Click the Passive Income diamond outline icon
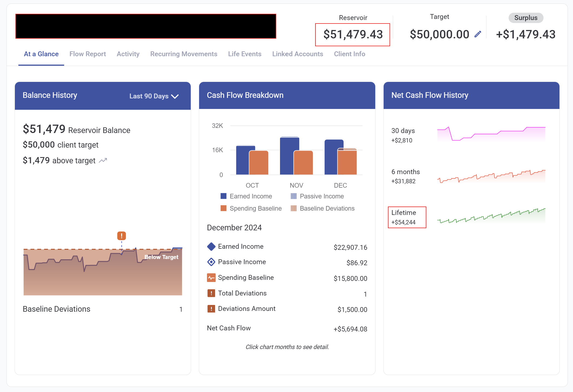 211,262
